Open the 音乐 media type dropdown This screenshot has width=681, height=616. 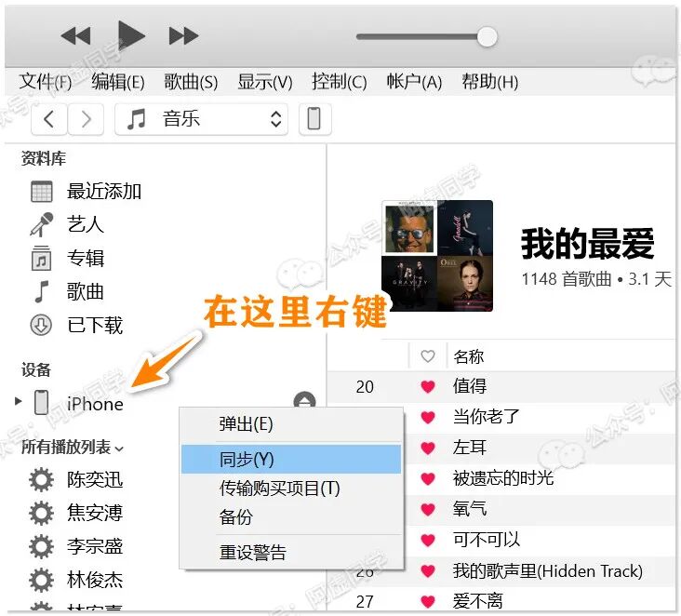point(201,119)
